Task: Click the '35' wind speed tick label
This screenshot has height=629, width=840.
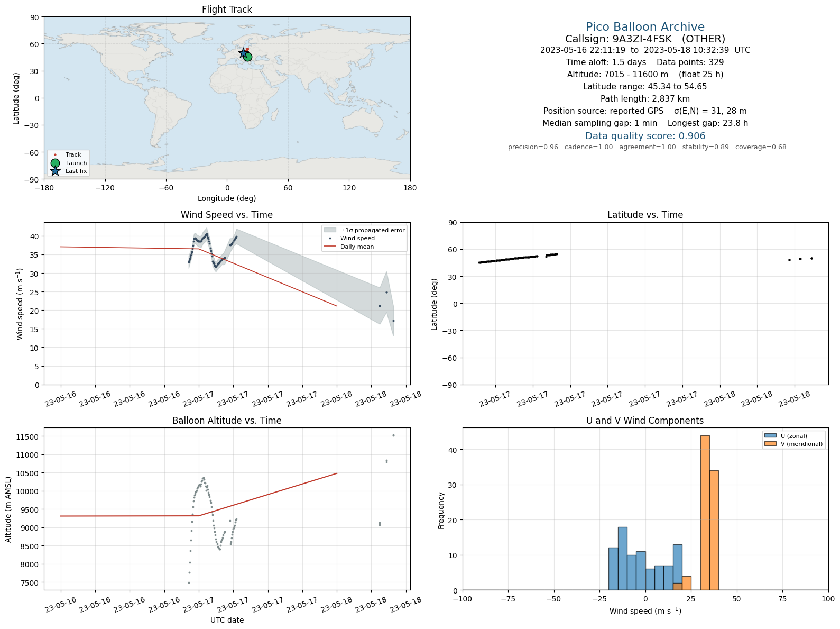Action: (x=35, y=255)
